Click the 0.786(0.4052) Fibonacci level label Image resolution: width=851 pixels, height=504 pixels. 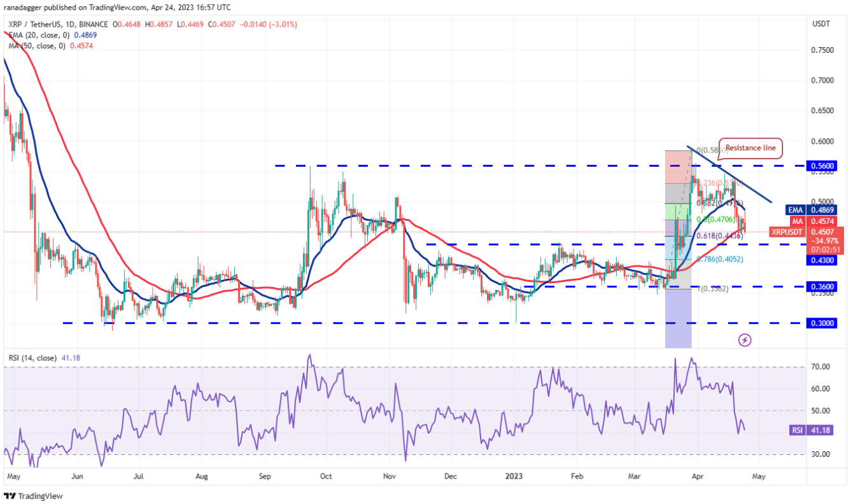[720, 259]
